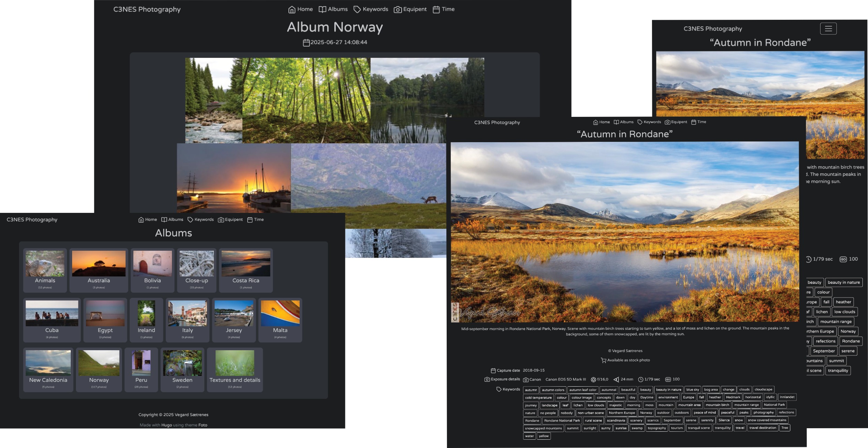868x448 pixels.
Task: Click Equipent camera icon in Album Norway nav
Action: pyautogui.click(x=398, y=9)
